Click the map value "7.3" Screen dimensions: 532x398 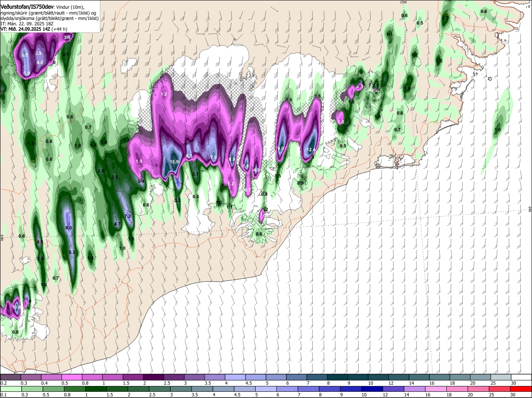click(x=128, y=216)
